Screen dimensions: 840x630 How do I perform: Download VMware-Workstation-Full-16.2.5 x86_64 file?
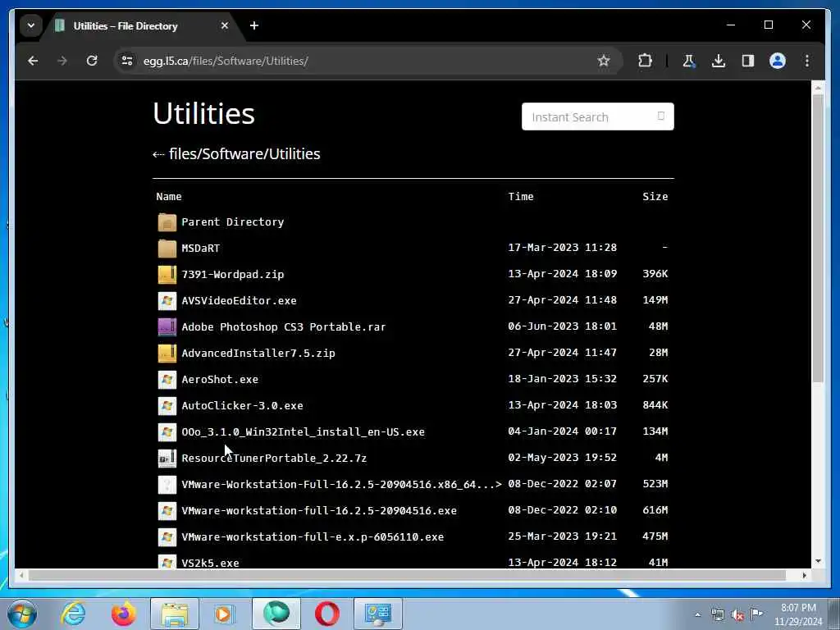pyautogui.click(x=342, y=484)
